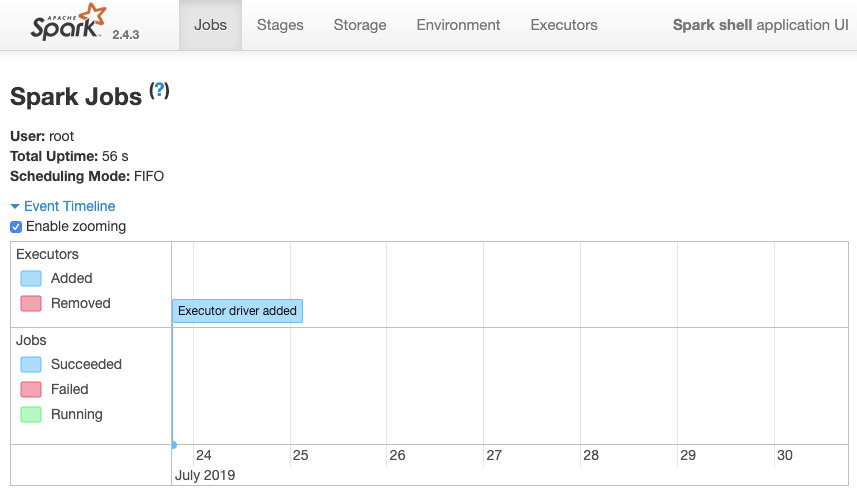Click the Jobs Failed red legend swatch
The width and height of the screenshot is (857, 493).
[31, 390]
